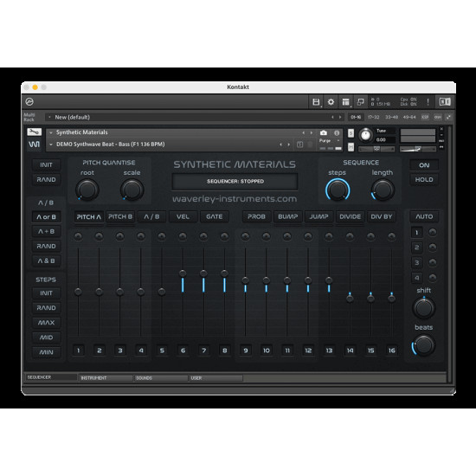476x476 pixels.
Task: Click the Kontakt logo icon
Action: pos(29,102)
